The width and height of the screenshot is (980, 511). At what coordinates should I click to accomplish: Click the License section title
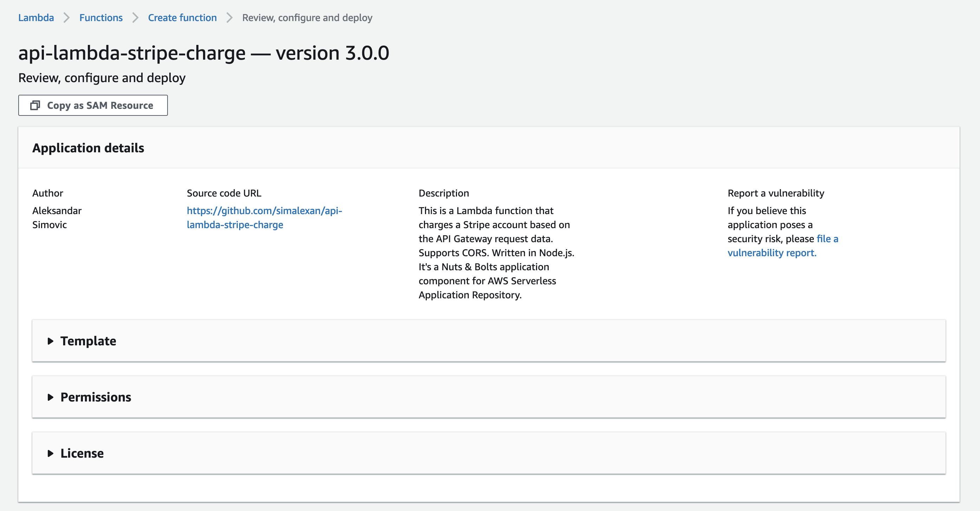[x=82, y=453]
